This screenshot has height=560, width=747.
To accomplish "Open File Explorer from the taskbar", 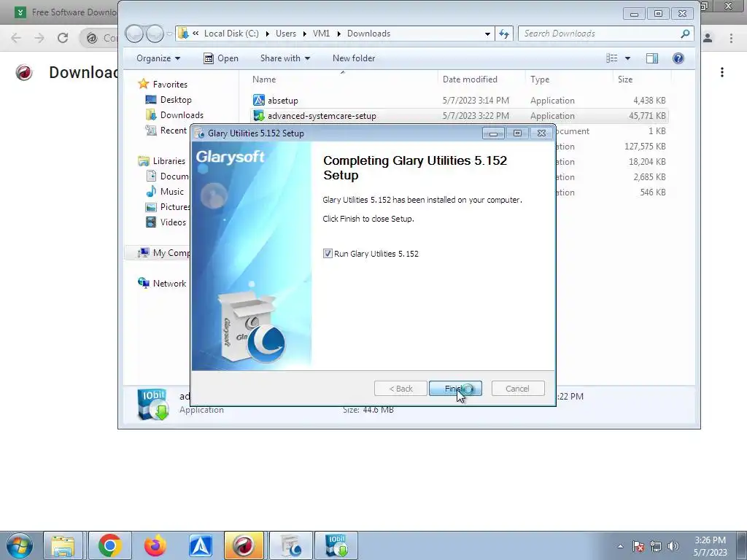I will point(63,545).
